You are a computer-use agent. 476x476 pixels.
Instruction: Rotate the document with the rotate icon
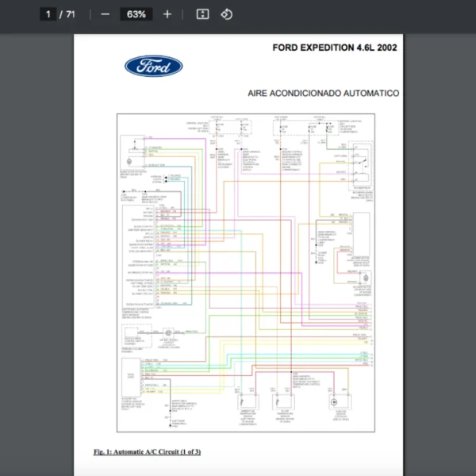226,14
